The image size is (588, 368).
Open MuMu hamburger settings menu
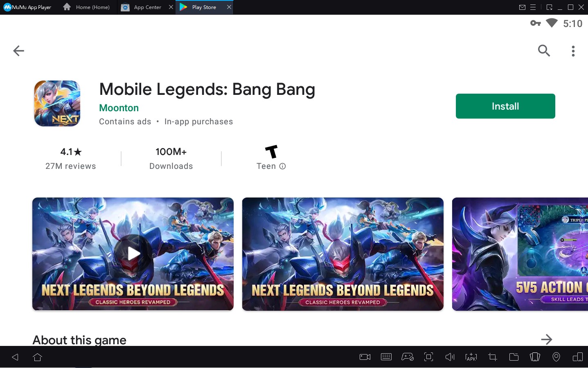(533, 7)
